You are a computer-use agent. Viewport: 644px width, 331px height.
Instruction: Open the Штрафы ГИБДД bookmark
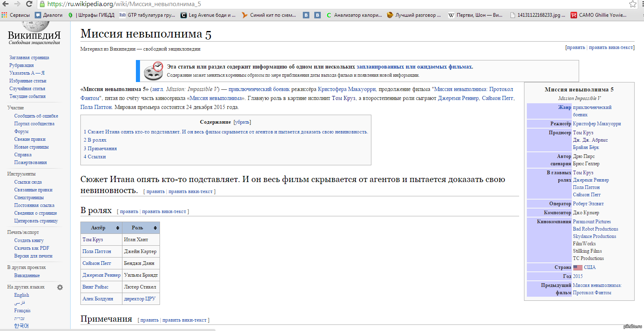coord(91,15)
